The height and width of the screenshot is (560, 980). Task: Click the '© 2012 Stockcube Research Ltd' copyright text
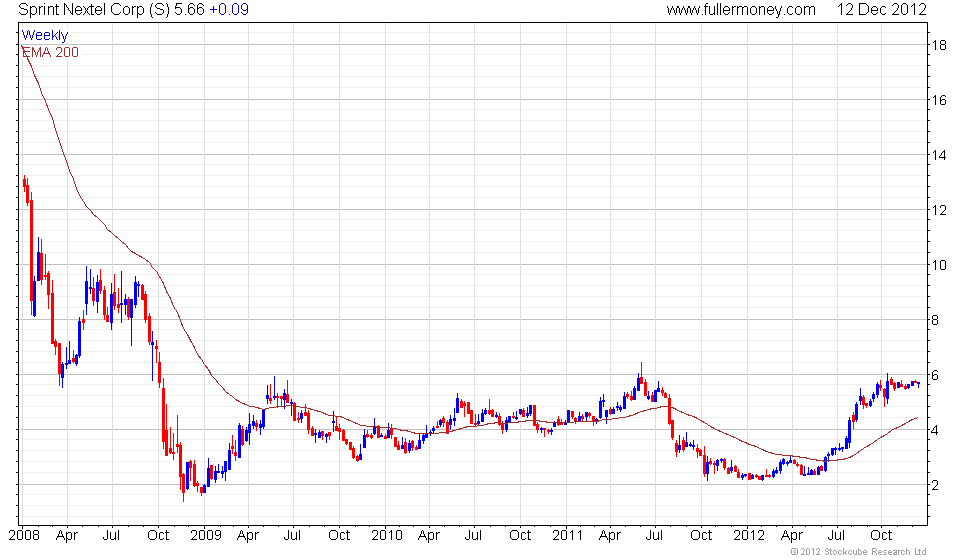tap(859, 552)
